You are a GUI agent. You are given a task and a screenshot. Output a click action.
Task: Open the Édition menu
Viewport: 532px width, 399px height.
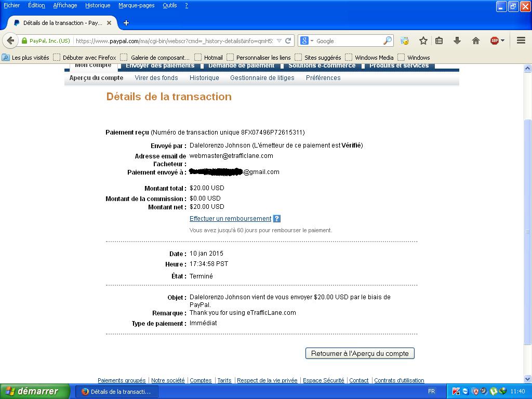point(36,5)
